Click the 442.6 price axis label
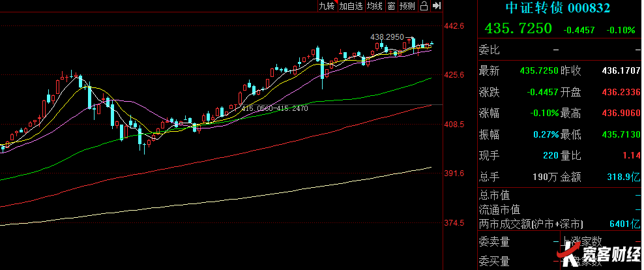 [x=454, y=26]
